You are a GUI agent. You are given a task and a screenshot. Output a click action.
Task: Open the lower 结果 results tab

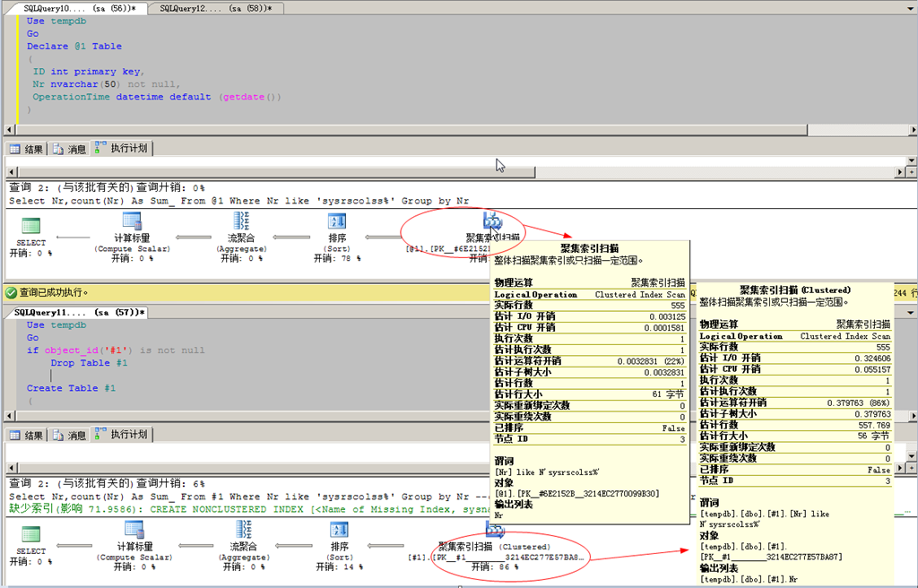(26, 436)
